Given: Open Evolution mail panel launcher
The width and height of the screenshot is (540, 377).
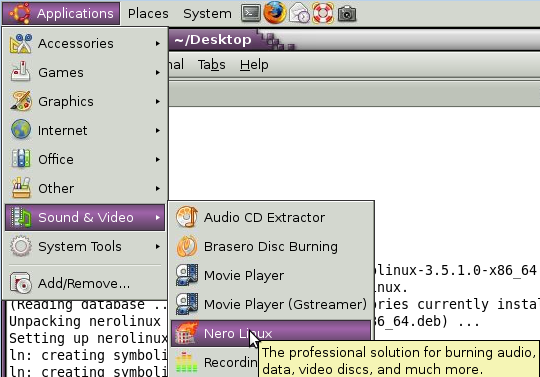Looking at the screenshot, I should [x=299, y=13].
